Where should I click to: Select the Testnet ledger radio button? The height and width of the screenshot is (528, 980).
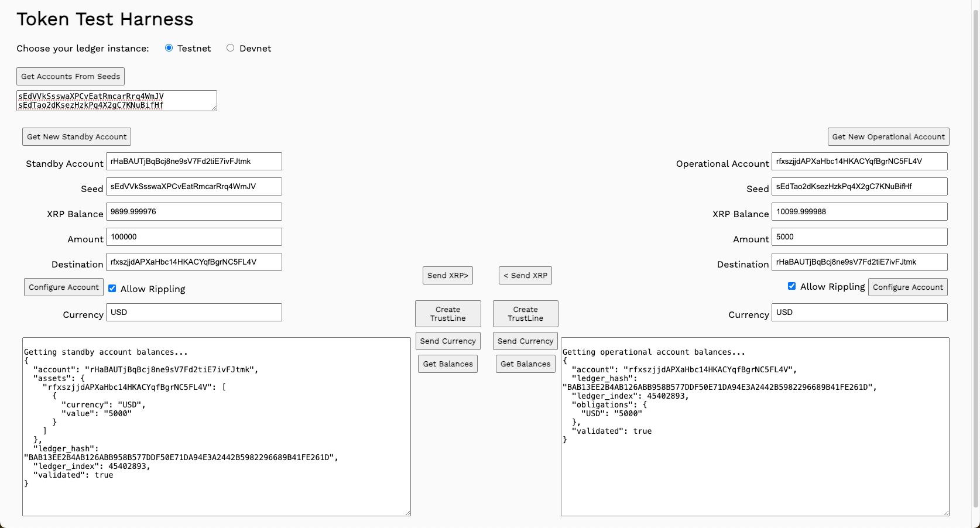click(x=169, y=48)
